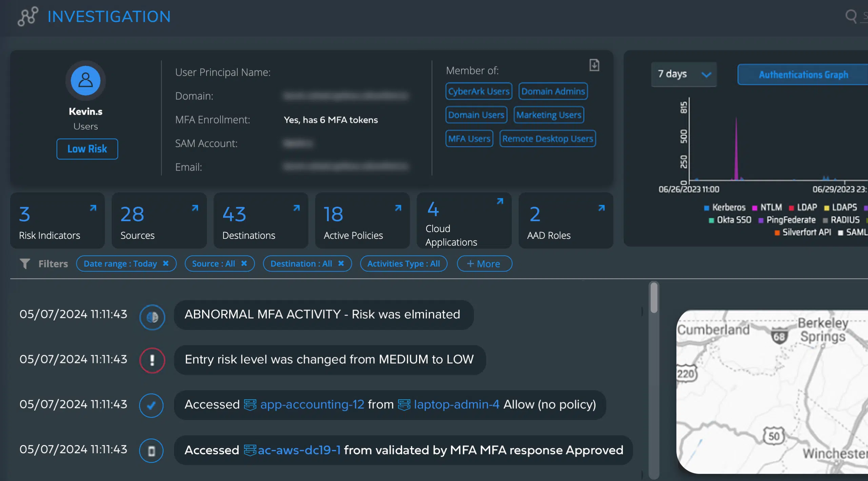Open Destinations card arrow icon
This screenshot has width=868, height=481.
[x=296, y=208]
